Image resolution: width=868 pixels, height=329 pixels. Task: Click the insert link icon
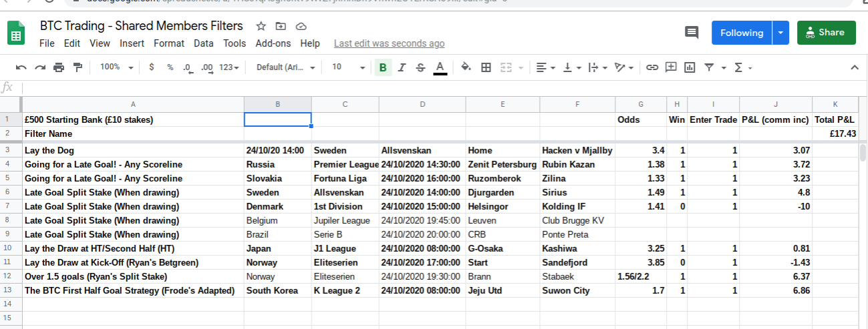[652, 67]
